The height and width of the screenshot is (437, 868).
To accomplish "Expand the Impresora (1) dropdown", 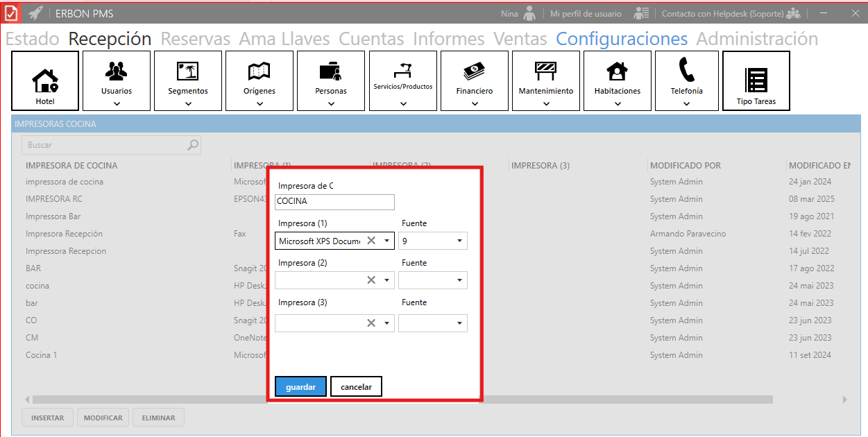I will coord(386,241).
